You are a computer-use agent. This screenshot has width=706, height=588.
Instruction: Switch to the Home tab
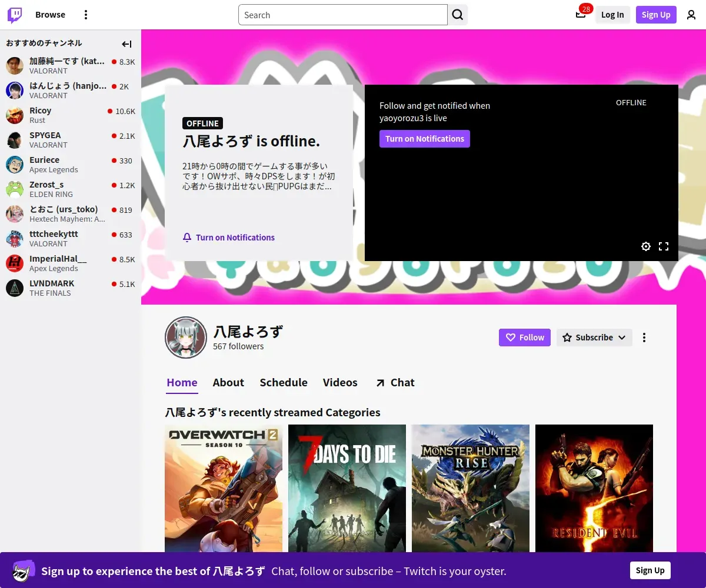point(182,383)
